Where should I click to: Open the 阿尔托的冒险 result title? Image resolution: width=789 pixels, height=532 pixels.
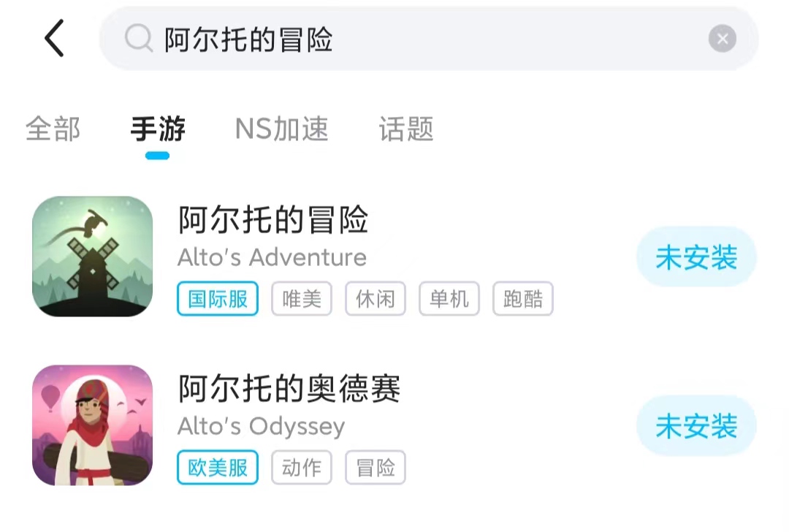tap(273, 220)
